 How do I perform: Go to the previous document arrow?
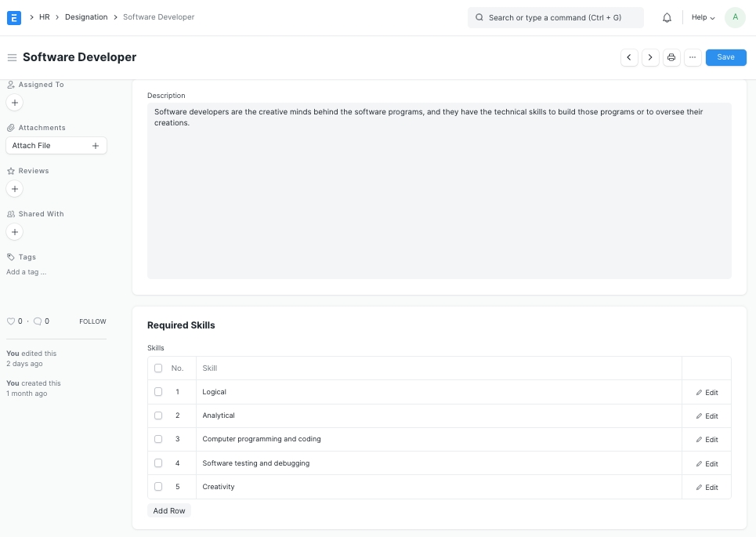click(629, 57)
